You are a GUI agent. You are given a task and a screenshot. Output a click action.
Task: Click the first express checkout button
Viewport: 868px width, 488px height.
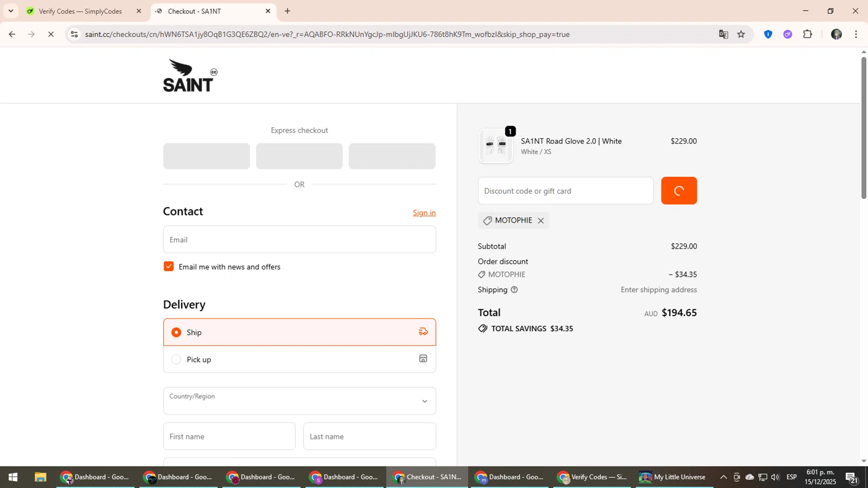207,156
